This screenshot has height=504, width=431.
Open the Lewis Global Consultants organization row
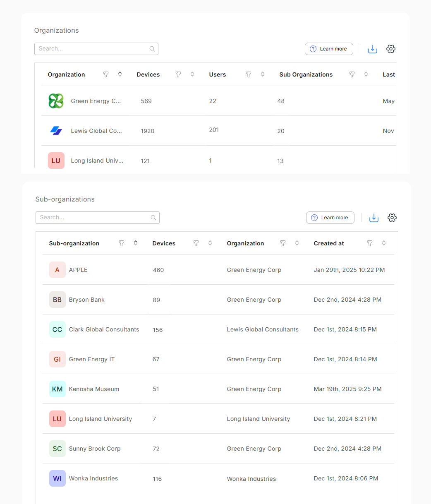[219, 131]
